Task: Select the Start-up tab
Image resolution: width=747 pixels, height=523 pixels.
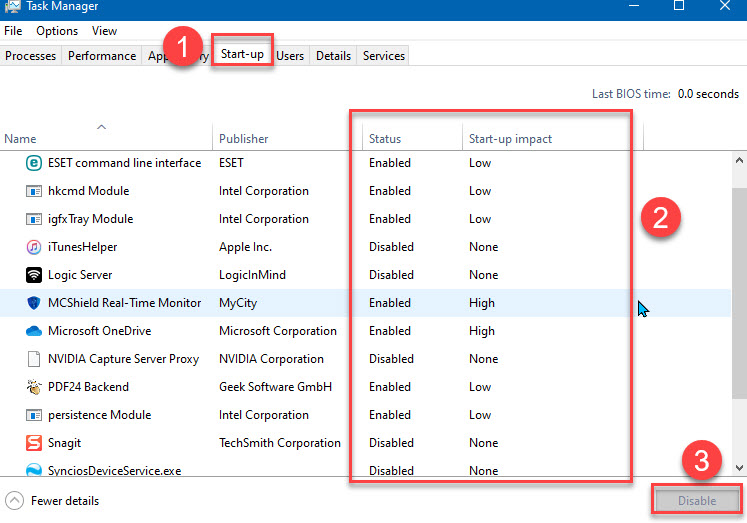Action: pos(242,54)
